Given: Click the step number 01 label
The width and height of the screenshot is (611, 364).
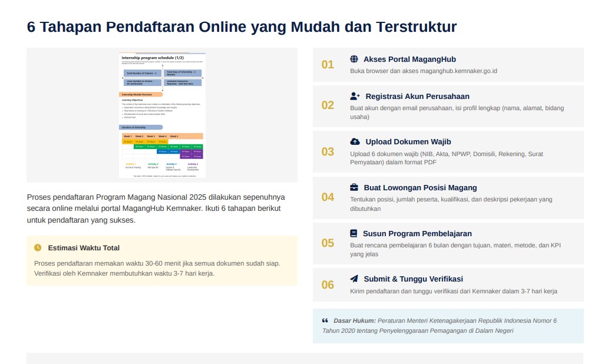Looking at the screenshot, I should (x=328, y=65).
